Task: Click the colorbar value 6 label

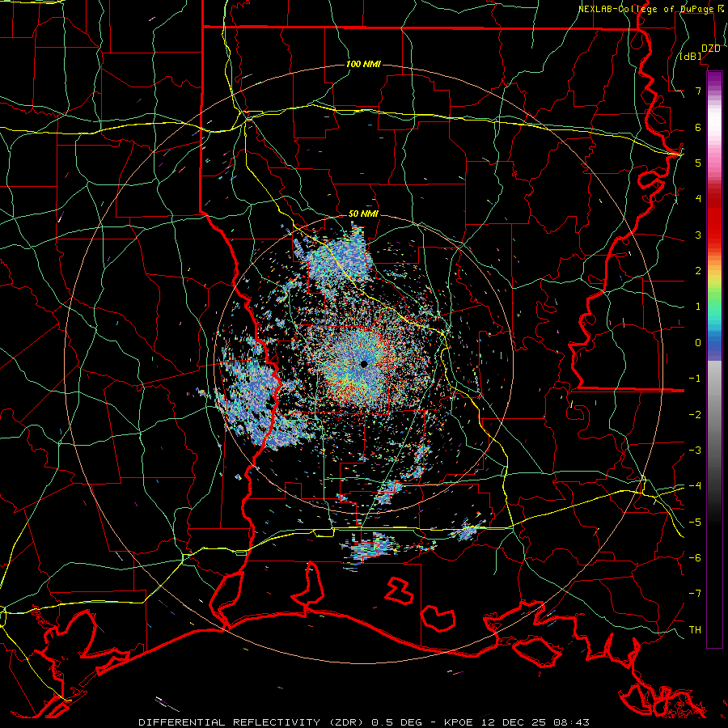Action: point(698,127)
